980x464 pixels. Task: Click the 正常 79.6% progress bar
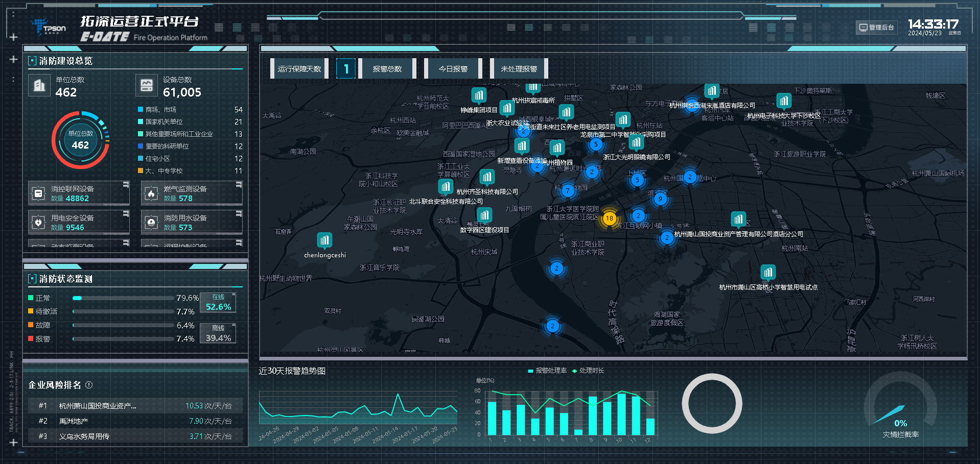(123, 298)
